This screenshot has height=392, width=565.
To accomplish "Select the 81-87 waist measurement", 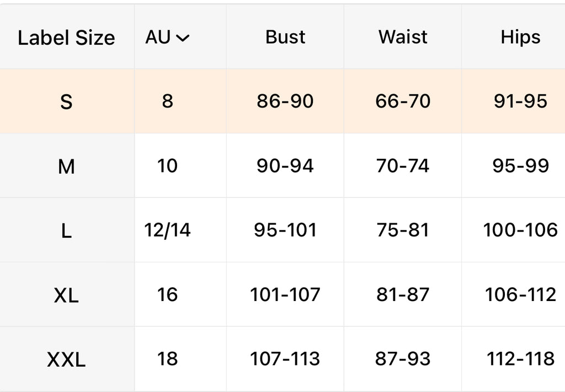I will [403, 294].
